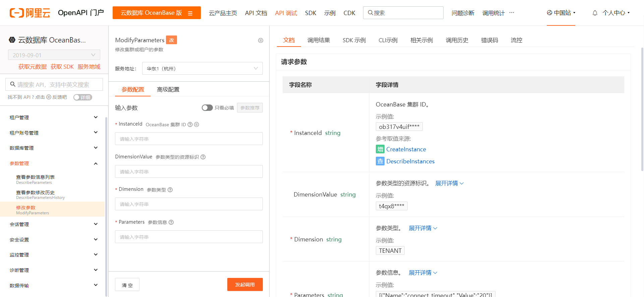Click the Alibaba Cloud logo
Image resolution: width=644 pixels, height=297 pixels.
click(x=30, y=13)
